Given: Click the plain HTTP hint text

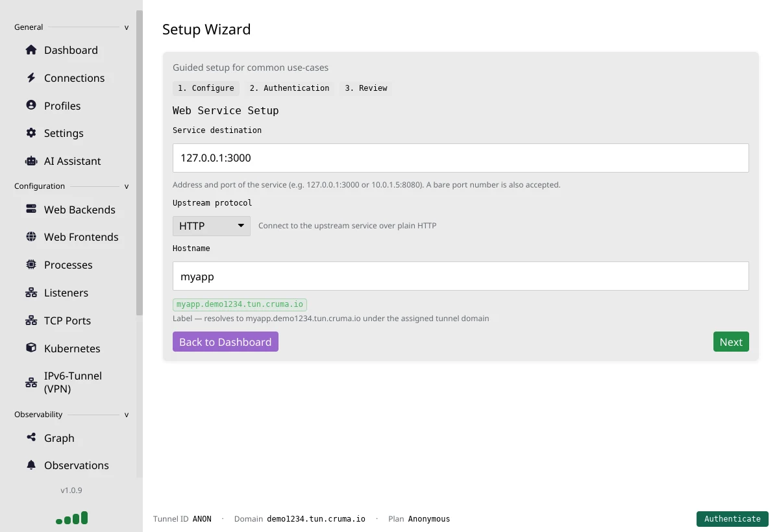Looking at the screenshot, I should click(347, 226).
